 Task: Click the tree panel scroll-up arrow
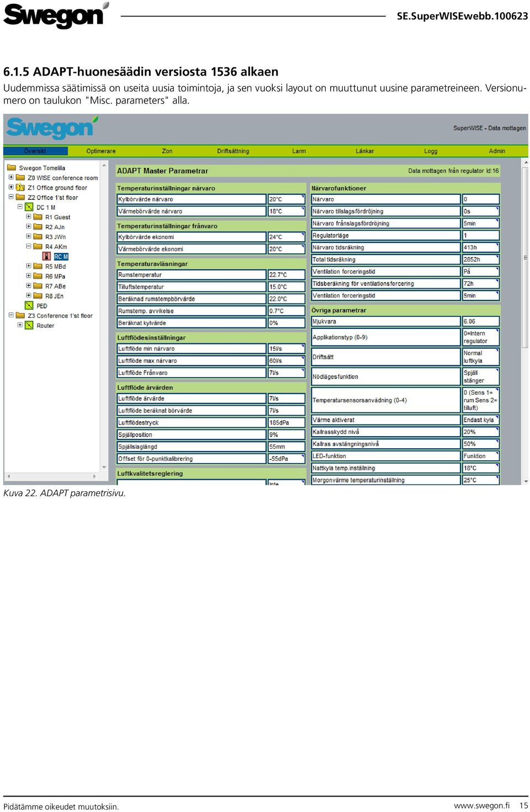(104, 164)
